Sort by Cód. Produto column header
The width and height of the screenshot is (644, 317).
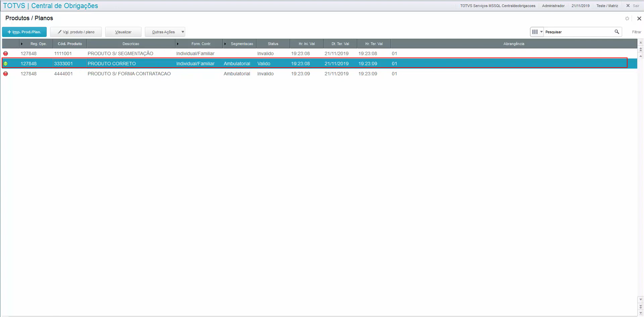70,44
